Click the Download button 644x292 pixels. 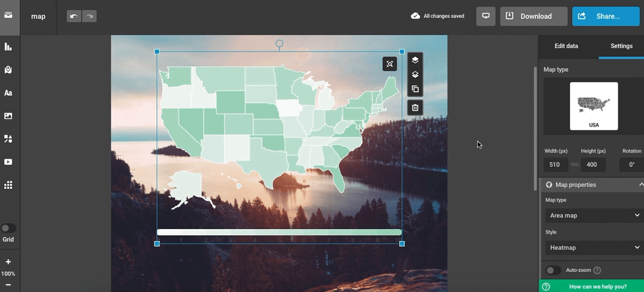click(534, 16)
